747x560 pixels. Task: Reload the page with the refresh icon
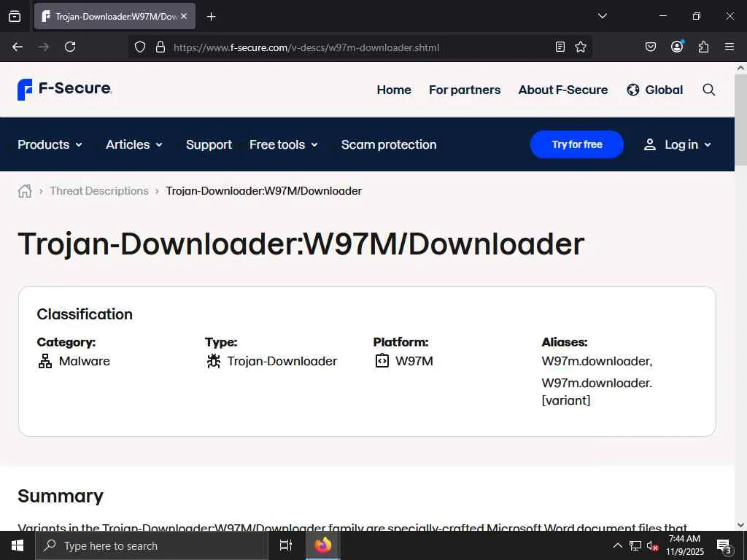tap(70, 47)
